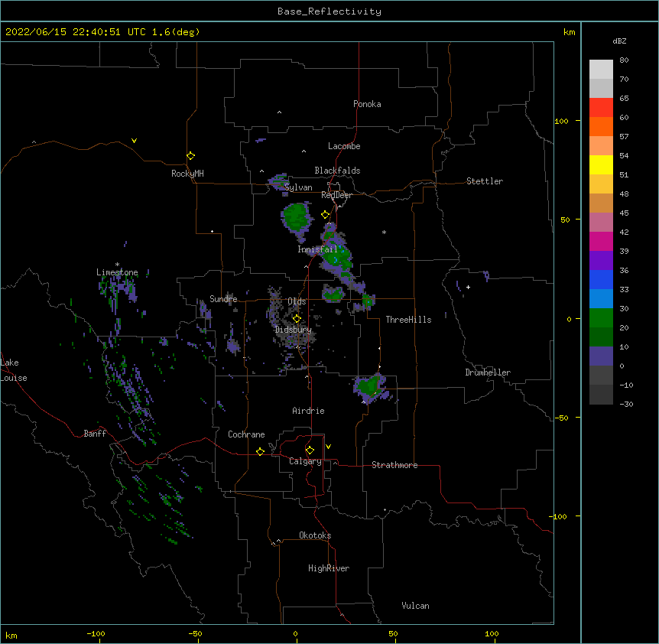Click the Airdrie city label

tap(308, 411)
